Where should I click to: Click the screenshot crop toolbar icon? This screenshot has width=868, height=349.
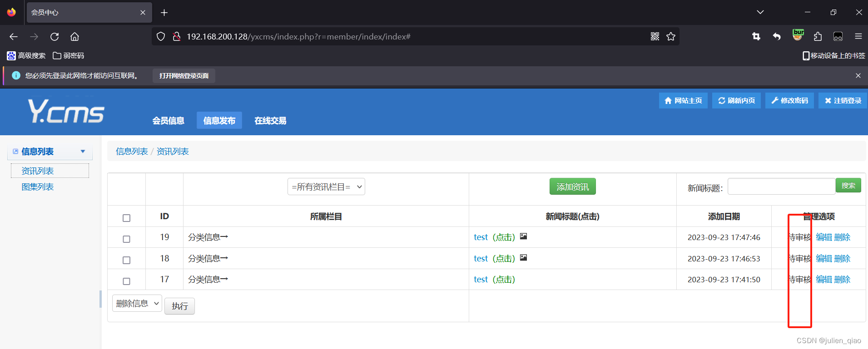[x=756, y=37]
